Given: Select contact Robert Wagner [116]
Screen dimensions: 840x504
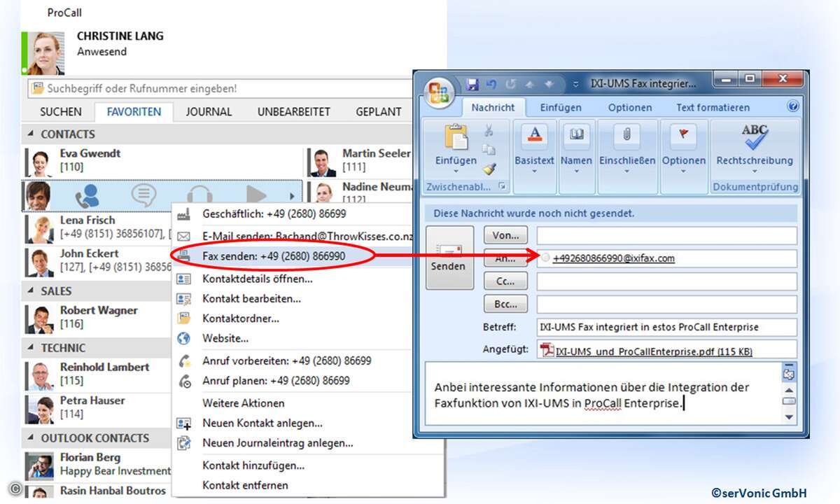Looking at the screenshot, I should click(x=97, y=317).
